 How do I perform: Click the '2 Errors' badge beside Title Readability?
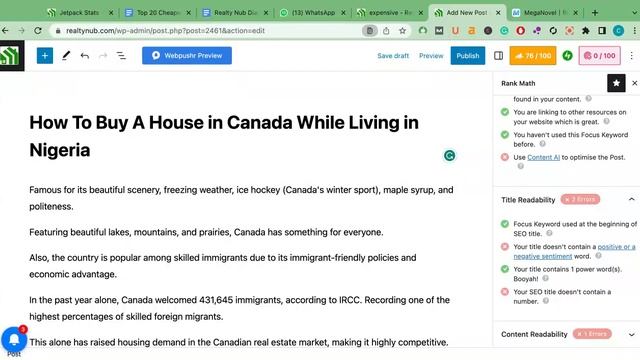[580, 199]
